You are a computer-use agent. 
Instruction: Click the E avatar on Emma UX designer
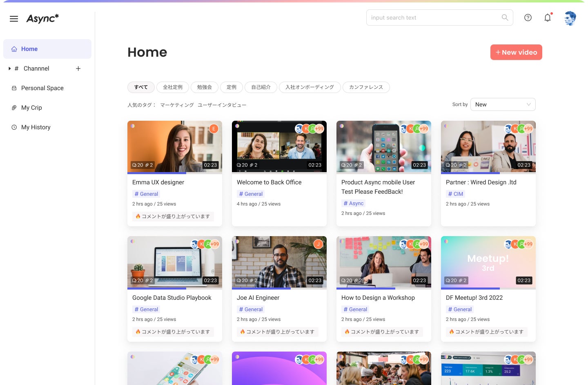click(x=214, y=129)
